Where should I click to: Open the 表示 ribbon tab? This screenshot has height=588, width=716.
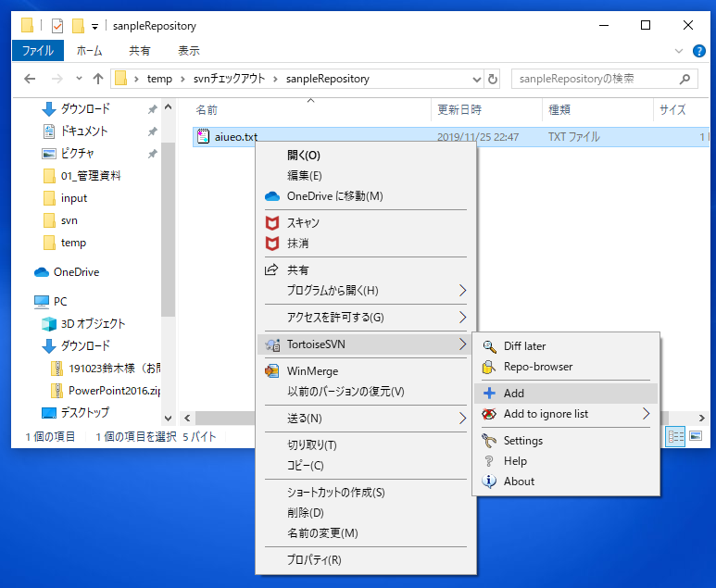click(x=189, y=51)
